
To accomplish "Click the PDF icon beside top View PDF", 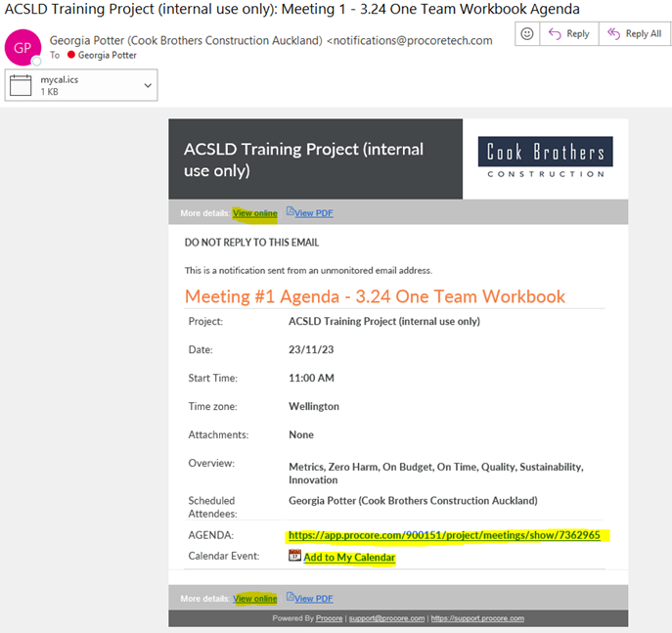I will (x=291, y=211).
